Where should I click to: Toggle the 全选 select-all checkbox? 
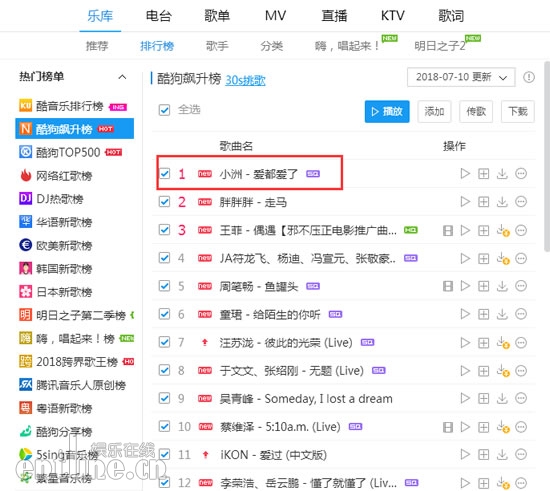[164, 110]
